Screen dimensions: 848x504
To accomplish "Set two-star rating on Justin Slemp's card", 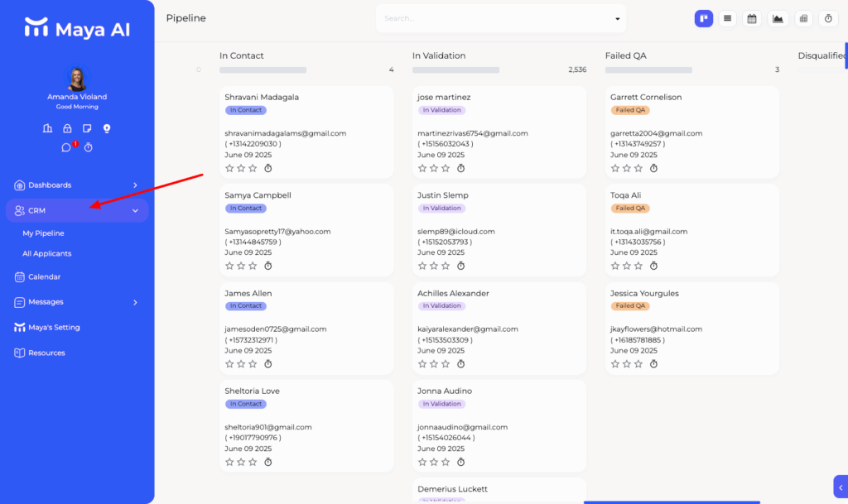I will point(434,266).
